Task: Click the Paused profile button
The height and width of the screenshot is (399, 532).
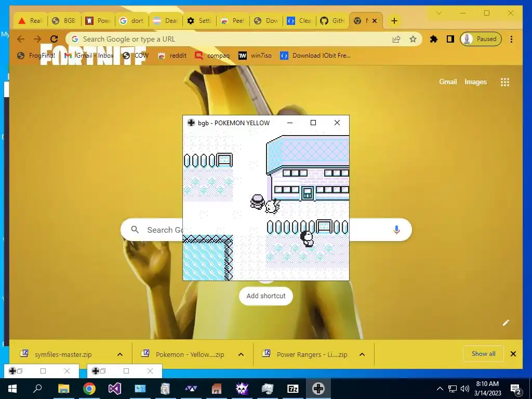Action: click(x=481, y=39)
